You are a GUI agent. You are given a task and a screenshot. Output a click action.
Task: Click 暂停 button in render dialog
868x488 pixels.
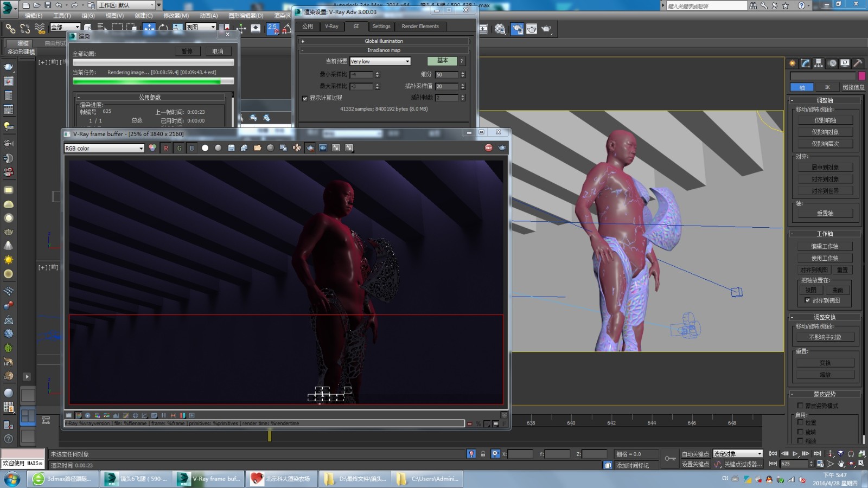tap(188, 51)
